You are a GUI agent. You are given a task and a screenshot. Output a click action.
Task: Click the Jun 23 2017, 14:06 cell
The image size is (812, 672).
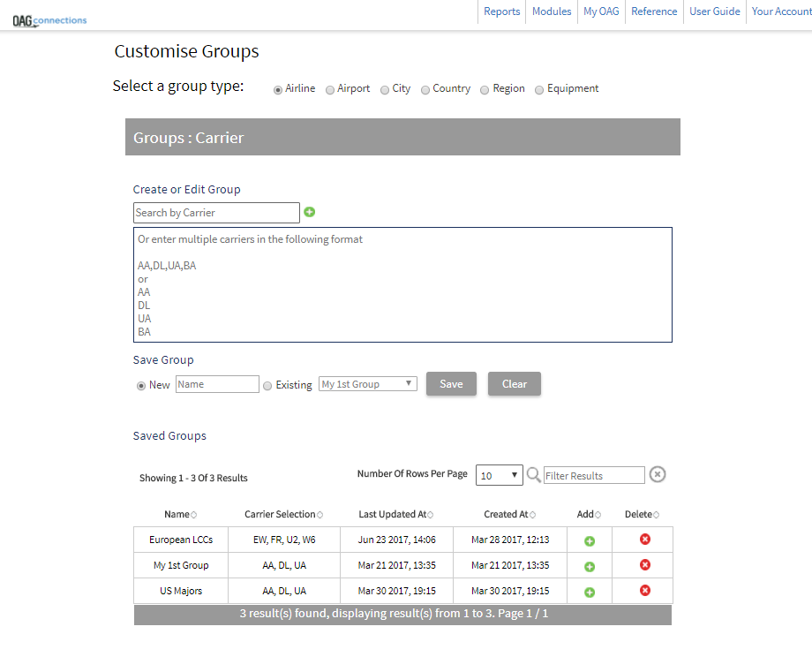tap(396, 540)
